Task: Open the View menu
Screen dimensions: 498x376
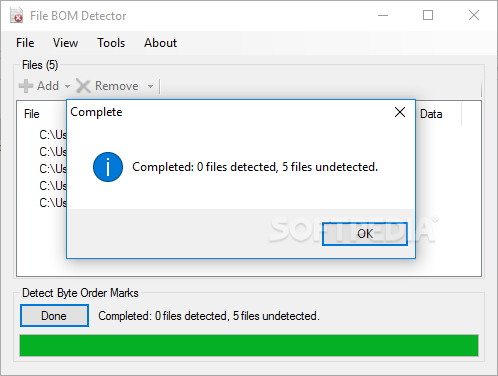Action: 65,43
